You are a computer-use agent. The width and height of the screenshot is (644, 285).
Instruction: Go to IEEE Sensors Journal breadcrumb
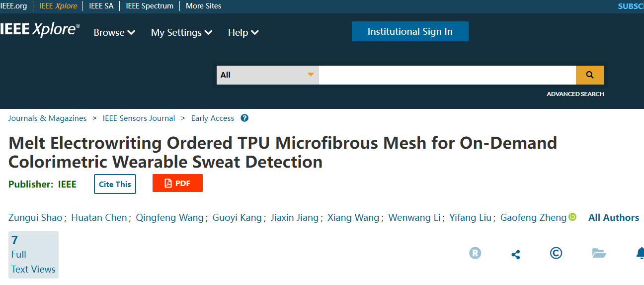click(x=139, y=118)
